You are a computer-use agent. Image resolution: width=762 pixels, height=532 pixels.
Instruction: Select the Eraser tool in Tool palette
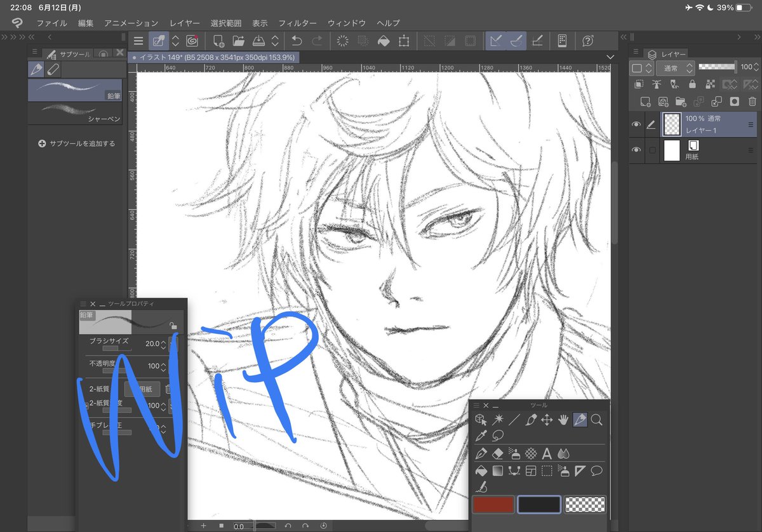coord(498,453)
